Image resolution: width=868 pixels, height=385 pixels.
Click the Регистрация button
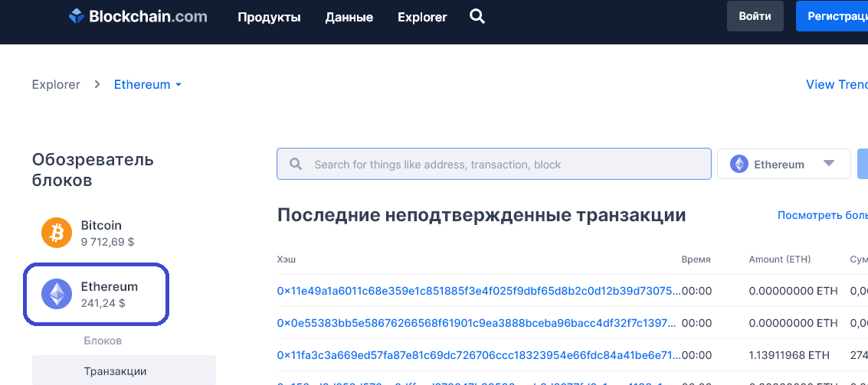[835, 16]
